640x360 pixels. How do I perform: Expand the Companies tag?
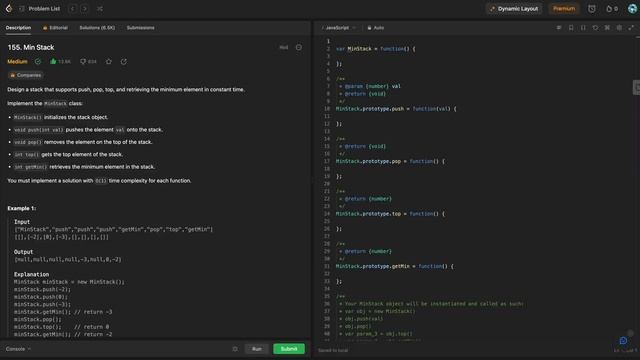pyautogui.click(x=25, y=75)
